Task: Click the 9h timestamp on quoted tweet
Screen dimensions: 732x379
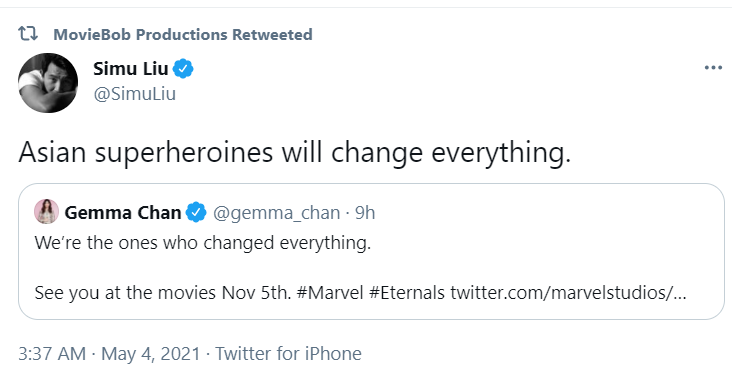Action: (x=365, y=212)
